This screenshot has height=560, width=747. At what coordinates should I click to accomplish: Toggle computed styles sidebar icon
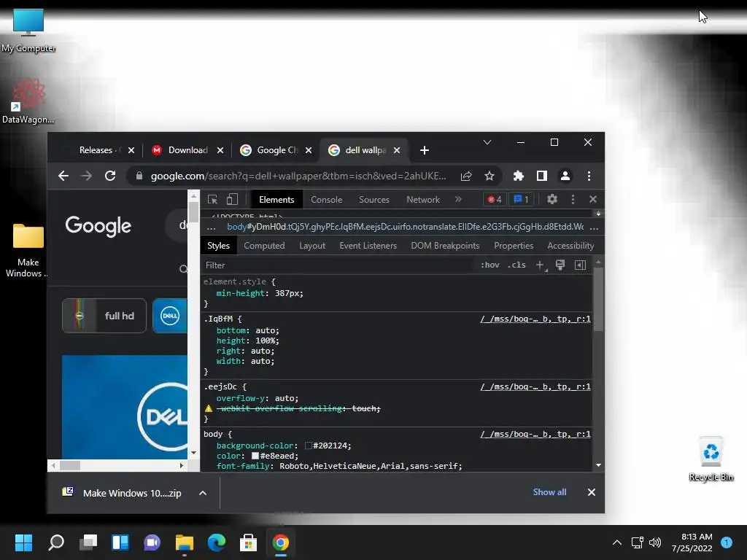(x=580, y=265)
